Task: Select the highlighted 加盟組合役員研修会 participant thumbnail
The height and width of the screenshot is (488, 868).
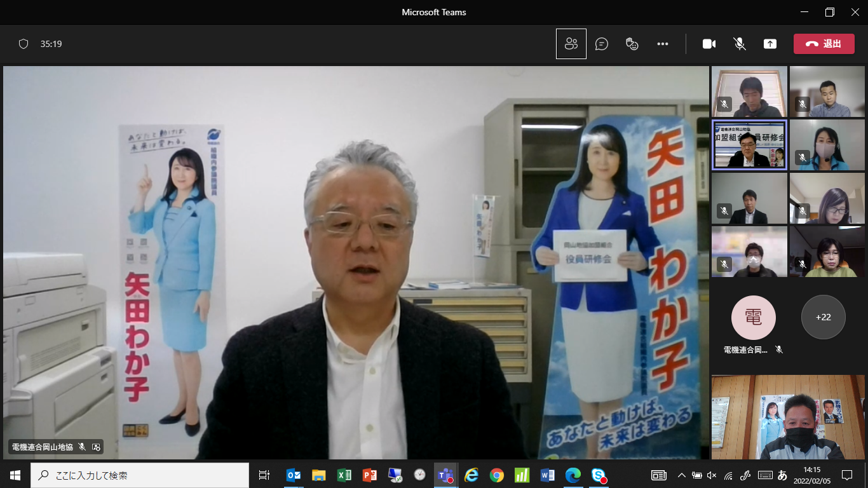Action: click(x=749, y=145)
